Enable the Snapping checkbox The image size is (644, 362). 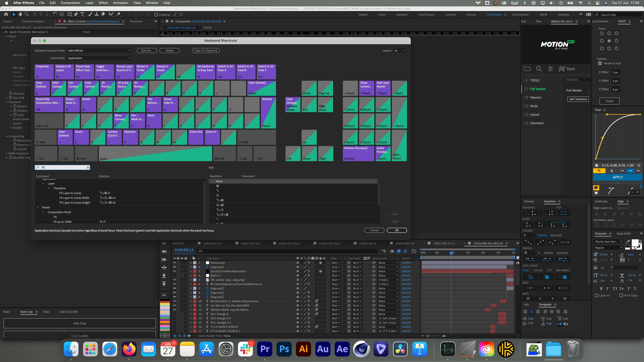click(156, 15)
